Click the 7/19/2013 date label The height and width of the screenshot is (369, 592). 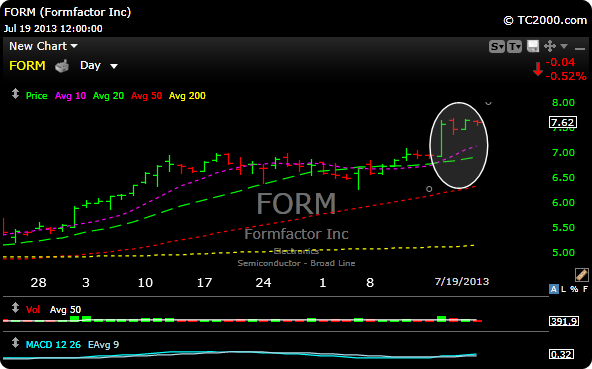pyautogui.click(x=462, y=282)
